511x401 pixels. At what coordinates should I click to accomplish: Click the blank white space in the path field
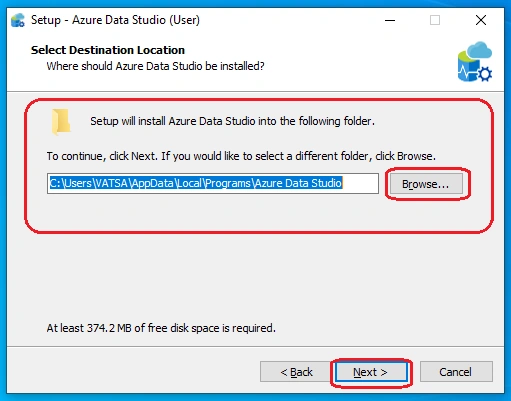[x=360, y=183]
